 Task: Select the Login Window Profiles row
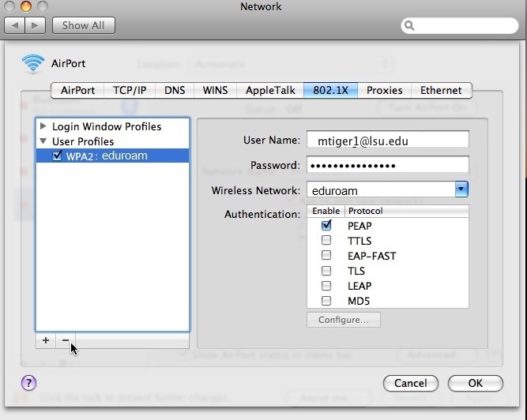[x=113, y=126]
